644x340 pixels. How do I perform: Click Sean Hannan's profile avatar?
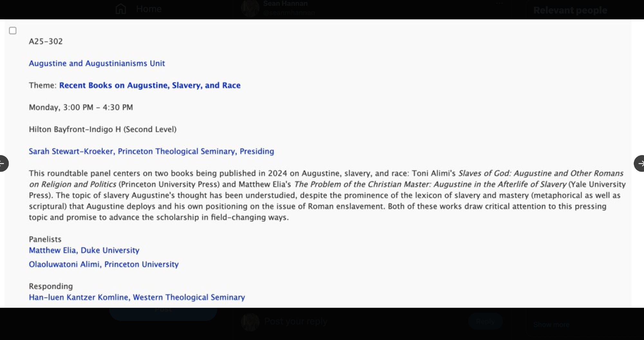[x=250, y=8]
